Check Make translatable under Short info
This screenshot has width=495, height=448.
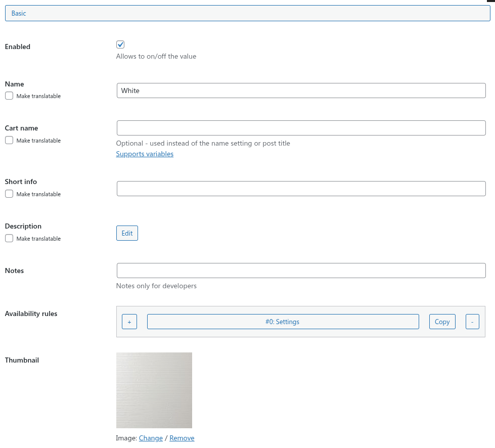point(9,194)
